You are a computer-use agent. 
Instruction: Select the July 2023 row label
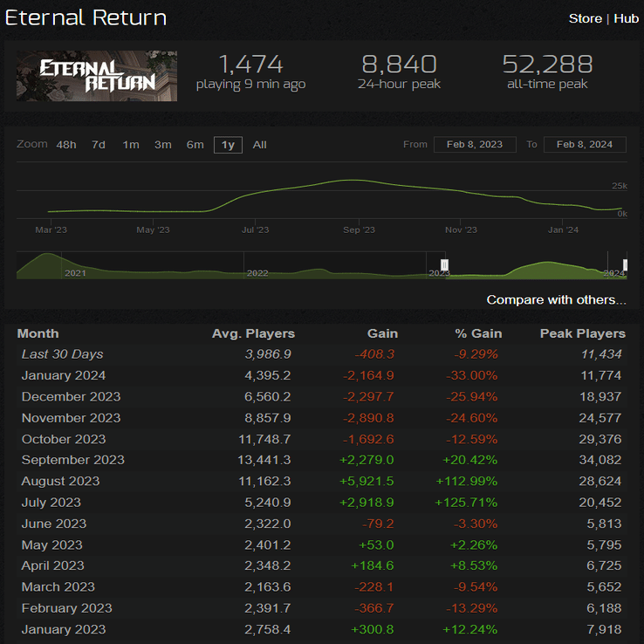coord(51,503)
